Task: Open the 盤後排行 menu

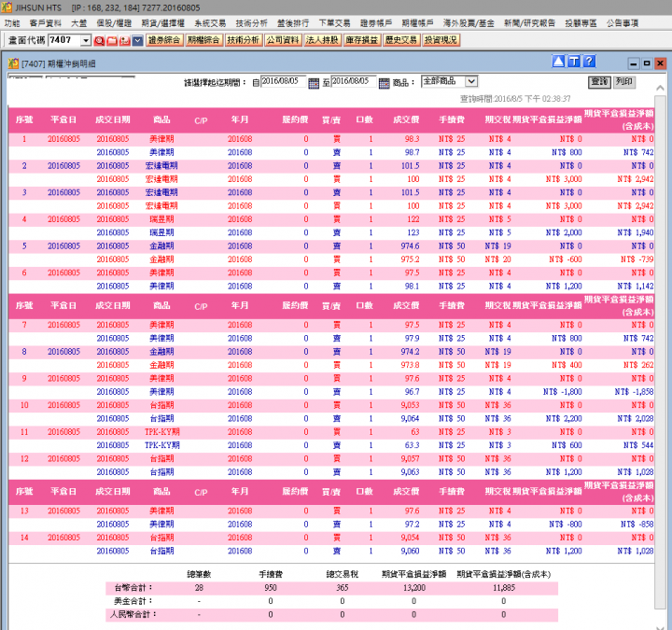Action: tap(293, 23)
